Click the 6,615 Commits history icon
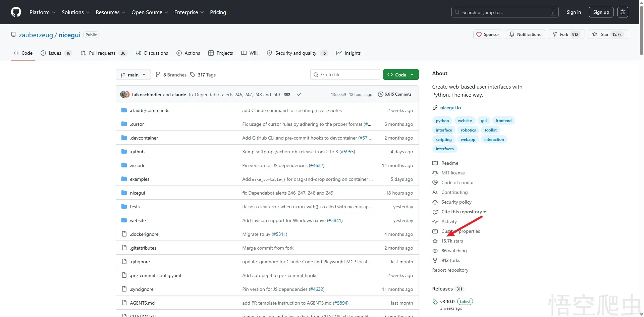Image resolution: width=644 pixels, height=317 pixels. 380,94
